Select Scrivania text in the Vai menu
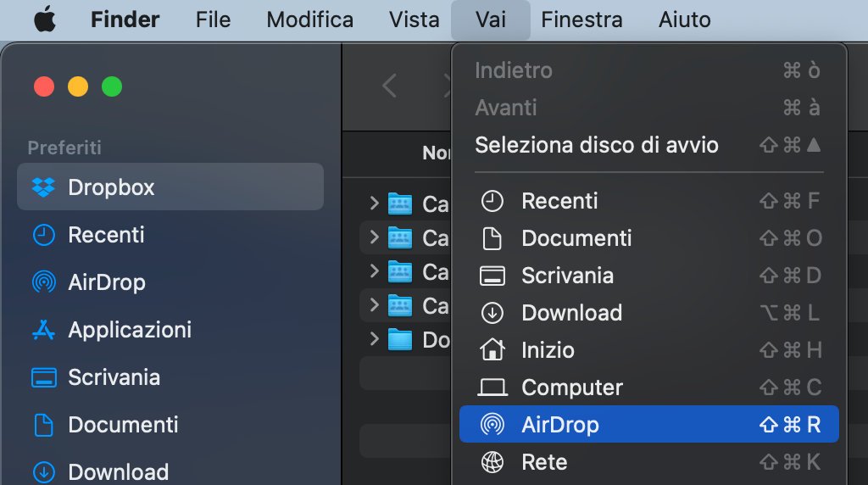This screenshot has width=868, height=485. pos(567,276)
